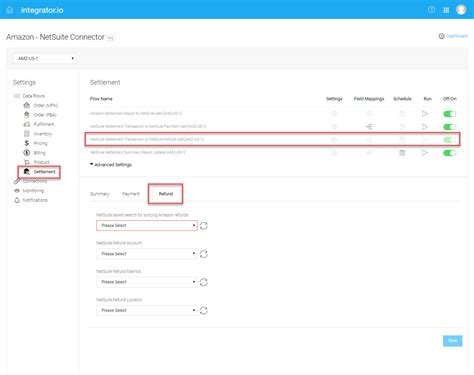The height and width of the screenshot is (375, 474).
Task: Open the NetSuite Refund Method dropdown
Action: click(x=147, y=282)
